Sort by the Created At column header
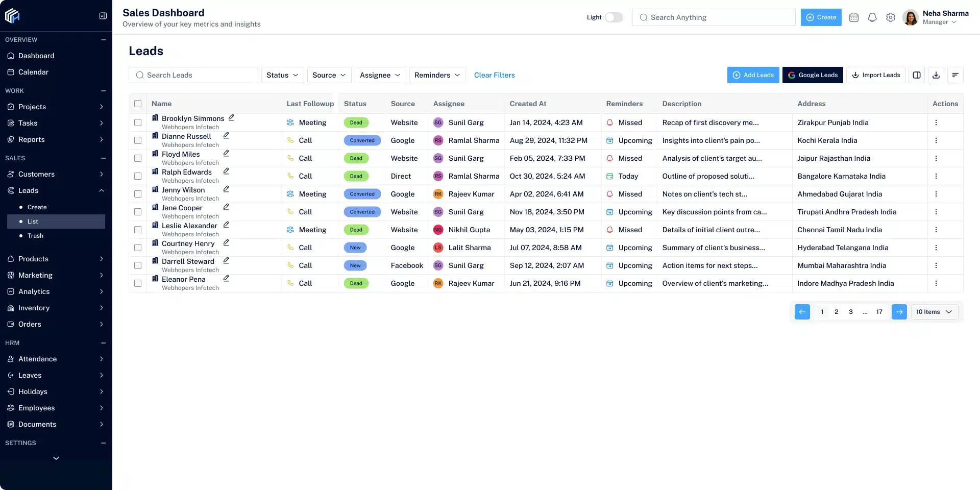 528,104
